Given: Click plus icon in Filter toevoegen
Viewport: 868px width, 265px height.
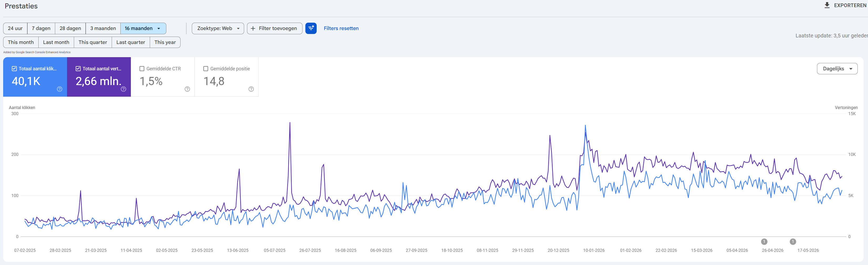Looking at the screenshot, I should tap(253, 28).
